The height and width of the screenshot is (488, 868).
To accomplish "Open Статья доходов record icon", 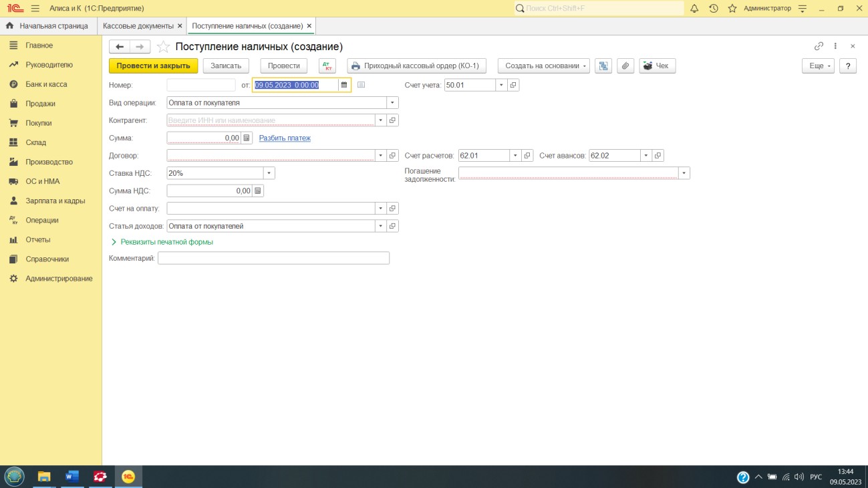I will click(x=393, y=226).
